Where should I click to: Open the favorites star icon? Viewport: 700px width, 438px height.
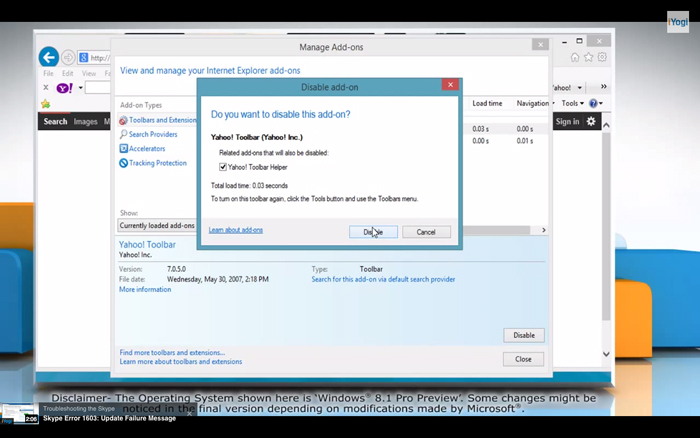[x=589, y=58]
